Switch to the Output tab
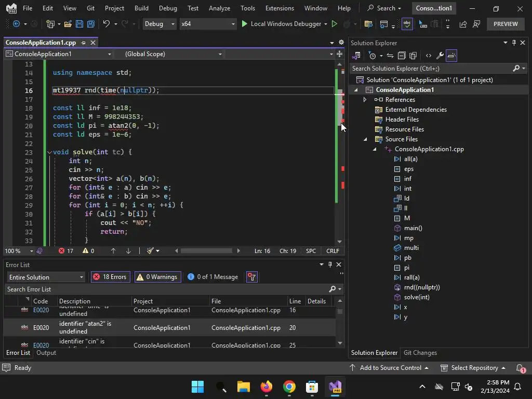 [x=46, y=353]
